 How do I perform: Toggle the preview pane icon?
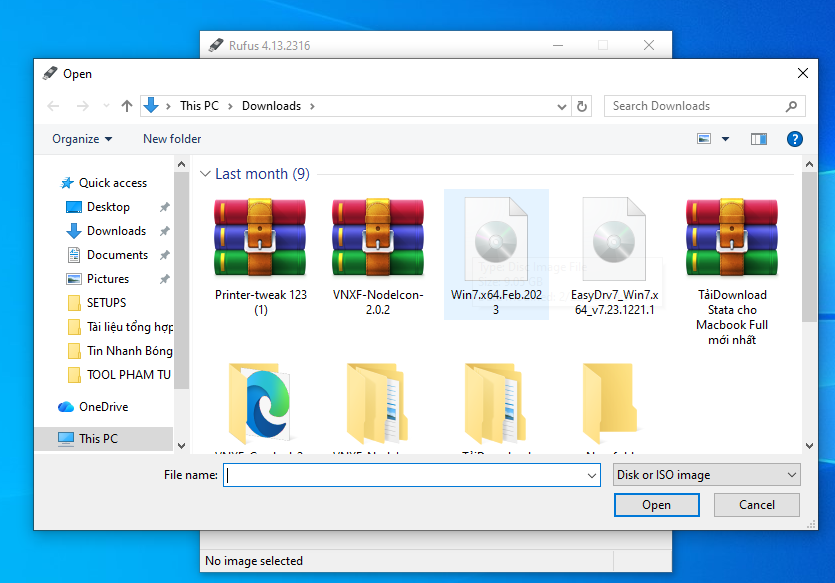click(x=759, y=139)
